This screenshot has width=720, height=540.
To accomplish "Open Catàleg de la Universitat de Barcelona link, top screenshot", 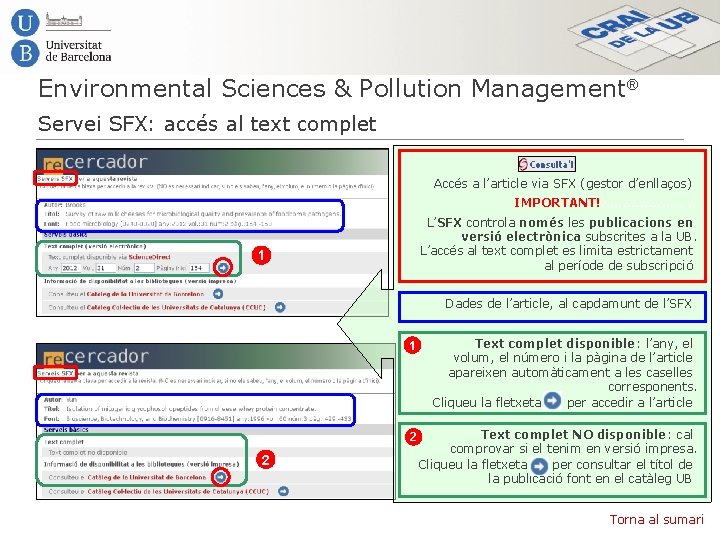I will pos(145,294).
